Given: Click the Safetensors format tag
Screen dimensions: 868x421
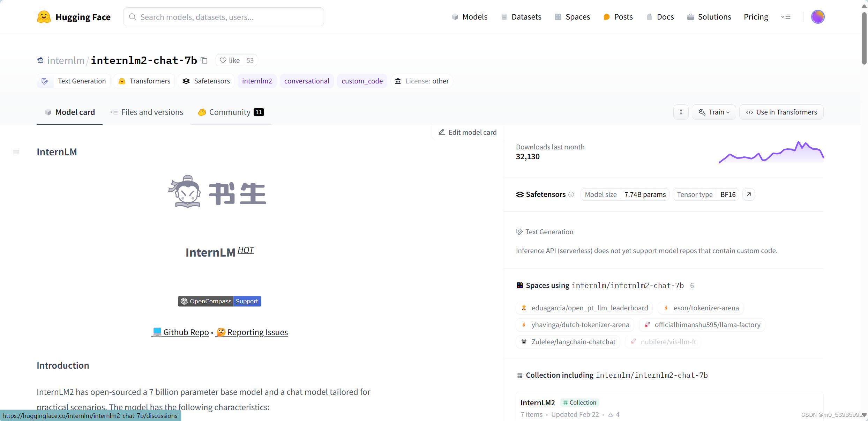Looking at the screenshot, I should click(x=206, y=81).
